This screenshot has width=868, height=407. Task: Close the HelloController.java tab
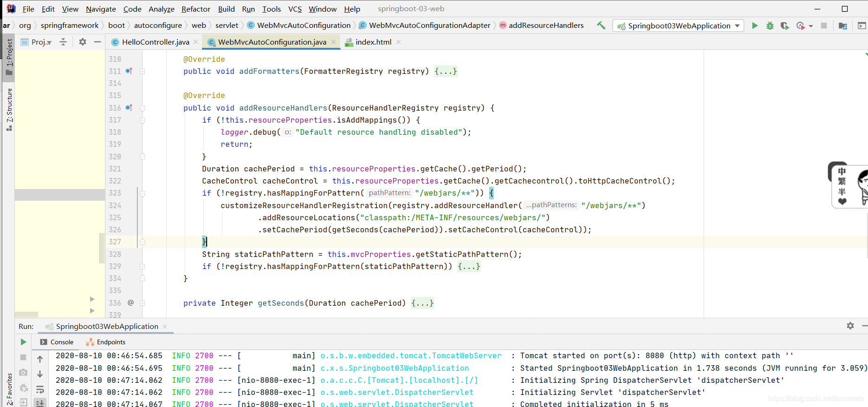tap(196, 42)
